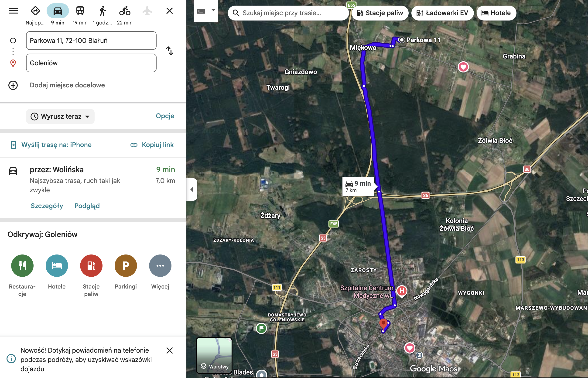Choose the Najlepsze best travel mode tab

(x=35, y=11)
